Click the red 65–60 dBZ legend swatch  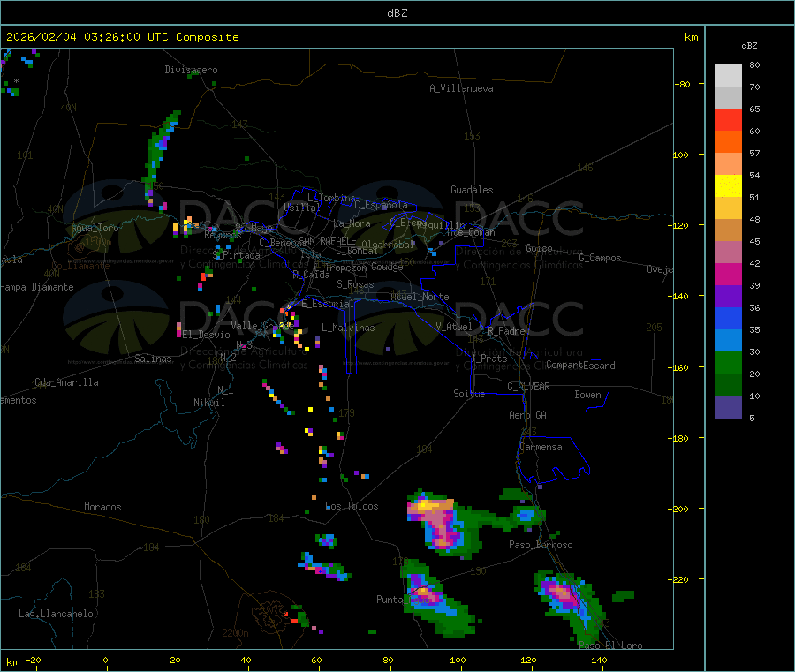click(x=728, y=119)
